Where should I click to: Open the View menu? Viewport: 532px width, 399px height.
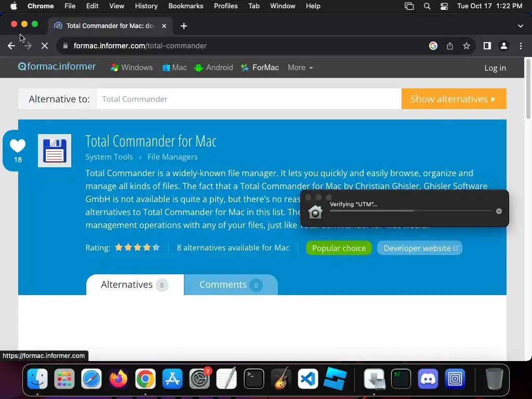pos(116,6)
